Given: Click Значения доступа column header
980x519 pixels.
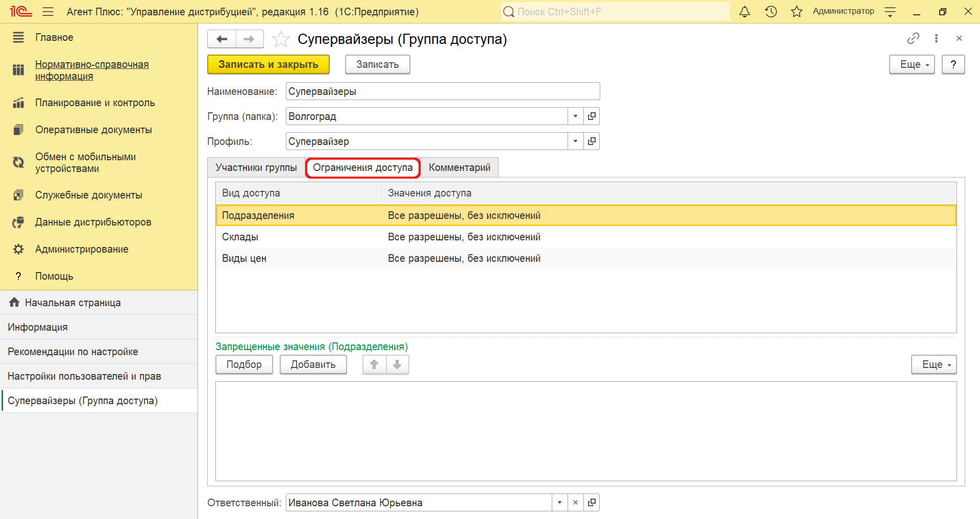Looking at the screenshot, I should tap(669, 193).
